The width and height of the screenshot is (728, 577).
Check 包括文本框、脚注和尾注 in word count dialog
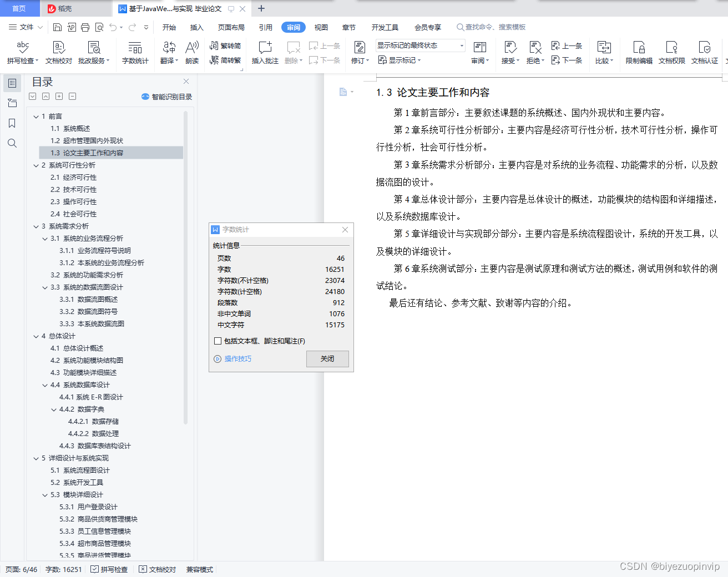[218, 341]
